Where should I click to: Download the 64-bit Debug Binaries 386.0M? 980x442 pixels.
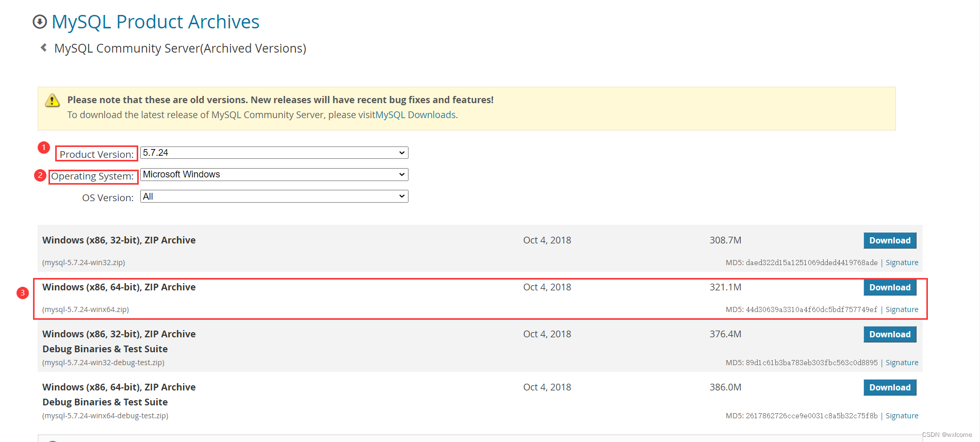point(890,387)
